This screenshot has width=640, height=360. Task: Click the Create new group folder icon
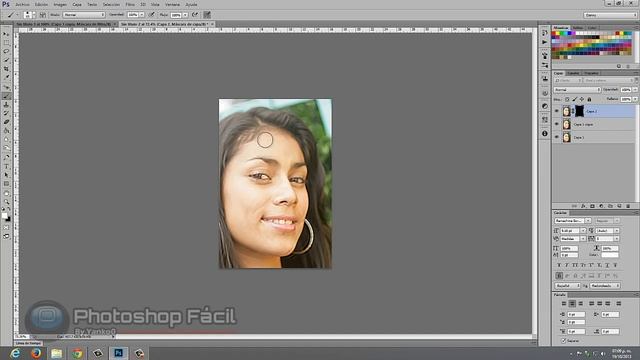[x=610, y=206]
